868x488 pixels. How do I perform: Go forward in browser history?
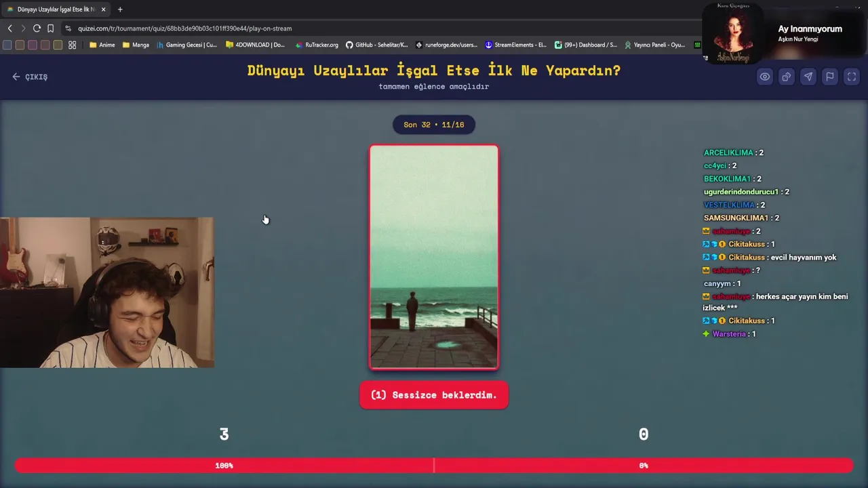pyautogui.click(x=23, y=28)
